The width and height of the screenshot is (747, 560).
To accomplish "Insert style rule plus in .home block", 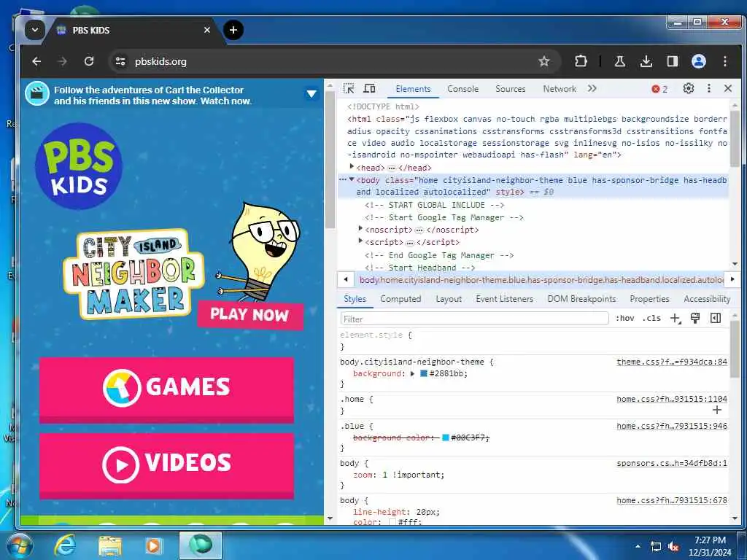I will pyautogui.click(x=717, y=410).
